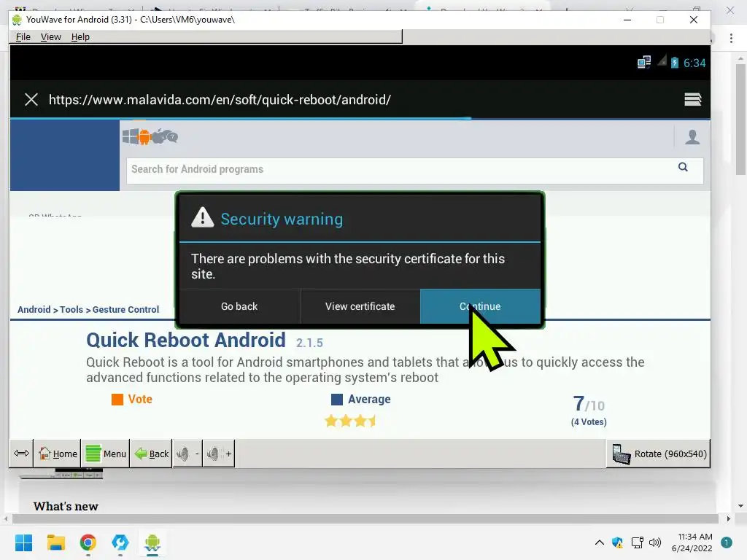Open the blue wrench app on the taskbar

tap(120, 542)
